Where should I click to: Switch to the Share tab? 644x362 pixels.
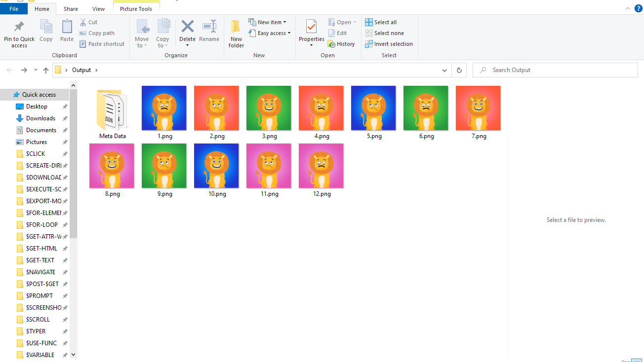(71, 9)
